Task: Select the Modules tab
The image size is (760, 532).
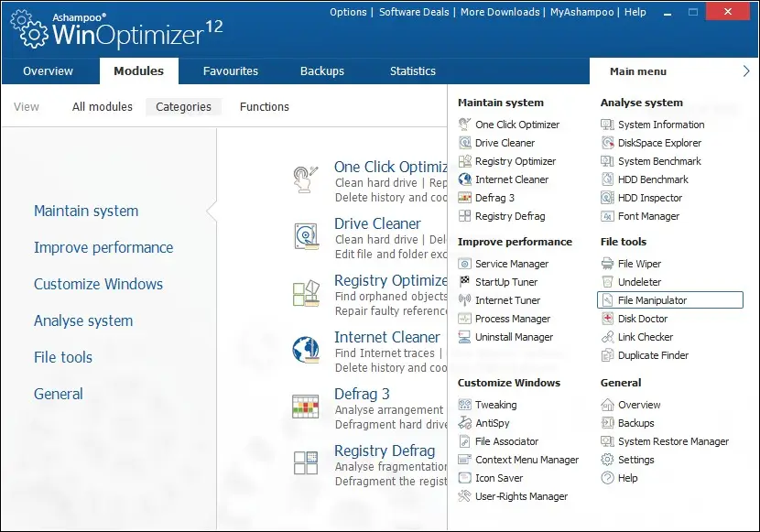Action: pyautogui.click(x=138, y=71)
